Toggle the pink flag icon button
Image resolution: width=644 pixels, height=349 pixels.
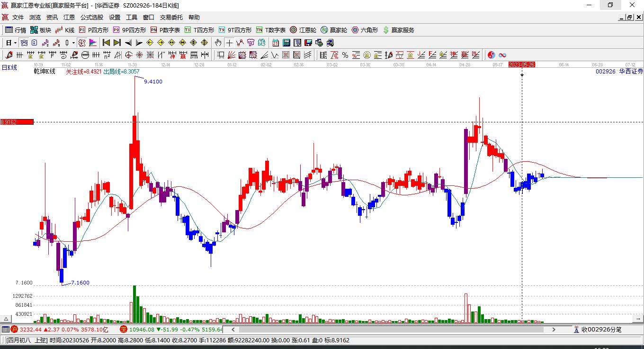point(93,43)
